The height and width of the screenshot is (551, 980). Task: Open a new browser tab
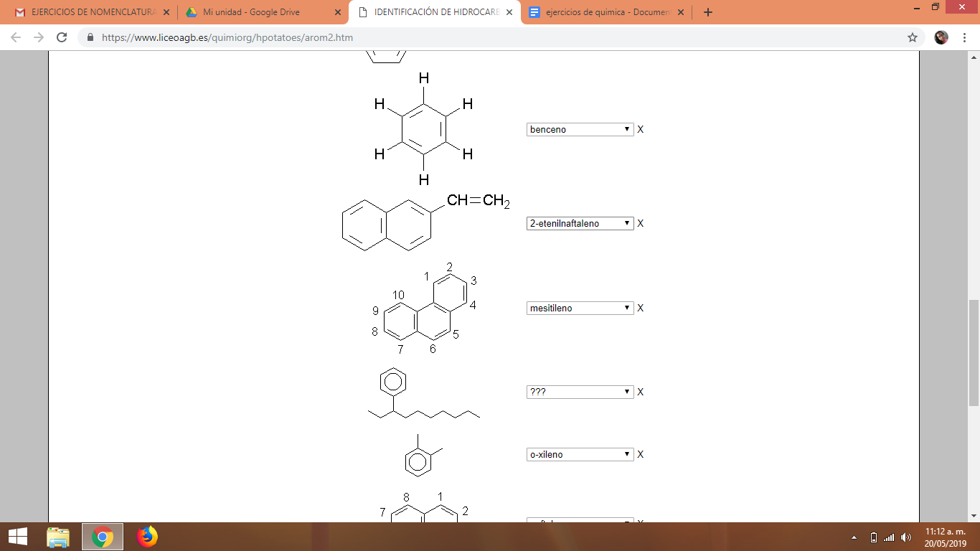pos(708,12)
